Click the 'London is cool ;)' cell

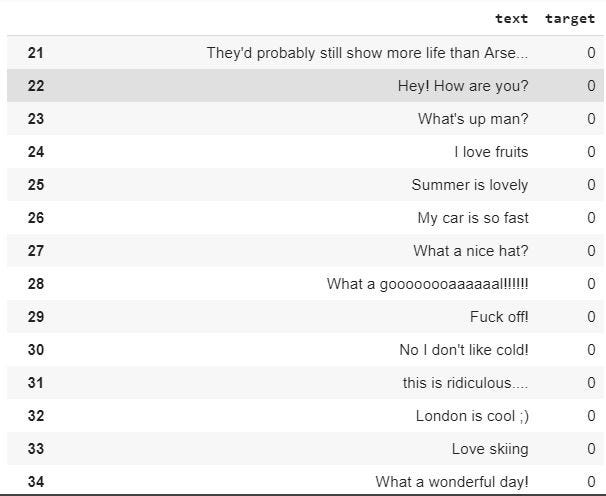(x=472, y=416)
